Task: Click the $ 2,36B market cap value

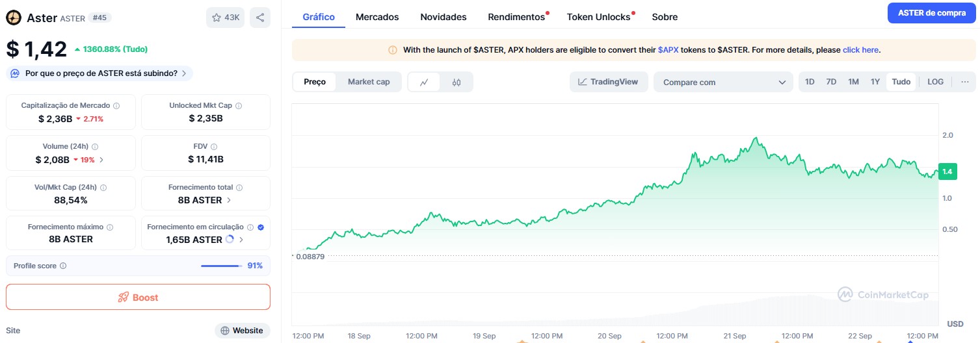Action: point(55,118)
